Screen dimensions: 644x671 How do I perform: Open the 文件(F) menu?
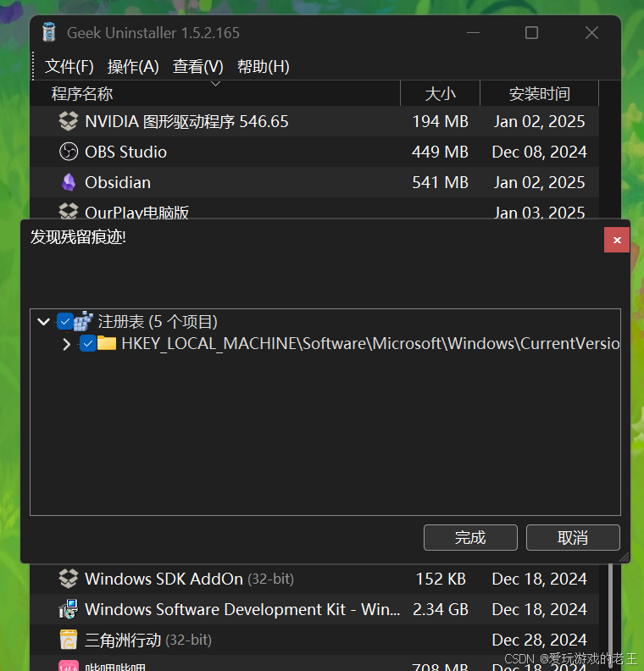click(69, 66)
